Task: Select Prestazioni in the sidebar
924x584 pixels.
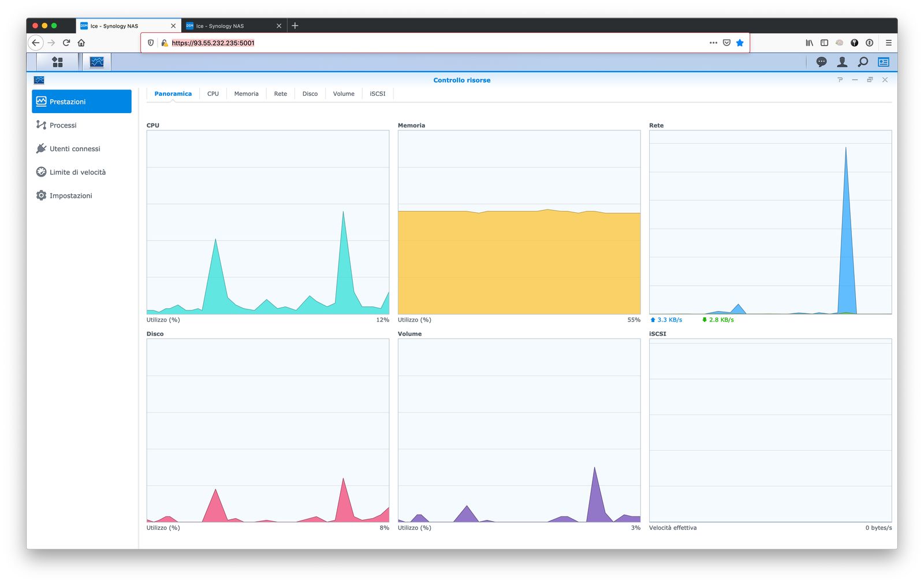Action: [81, 102]
